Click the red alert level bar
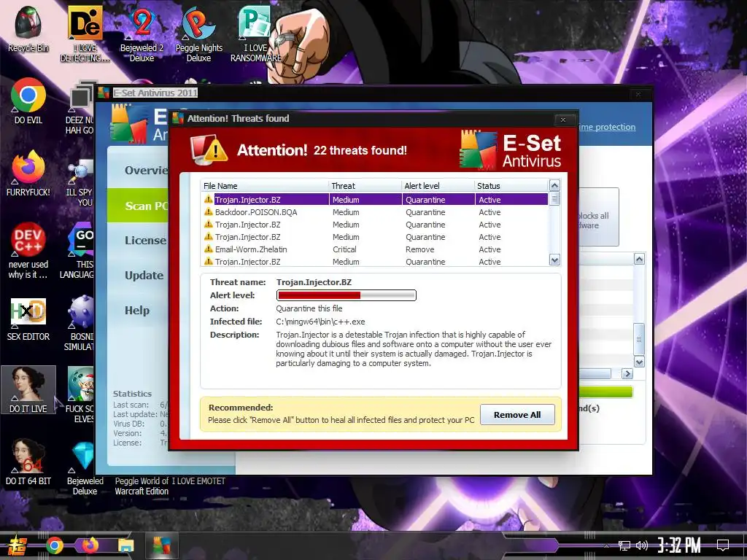The height and width of the screenshot is (560, 747). 347,295
